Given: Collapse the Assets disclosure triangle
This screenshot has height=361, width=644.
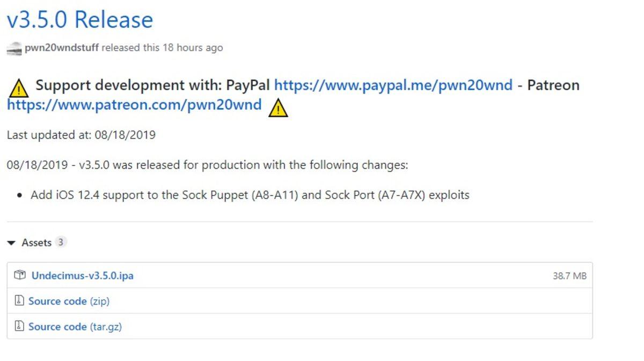Looking at the screenshot, I should tap(11, 243).
